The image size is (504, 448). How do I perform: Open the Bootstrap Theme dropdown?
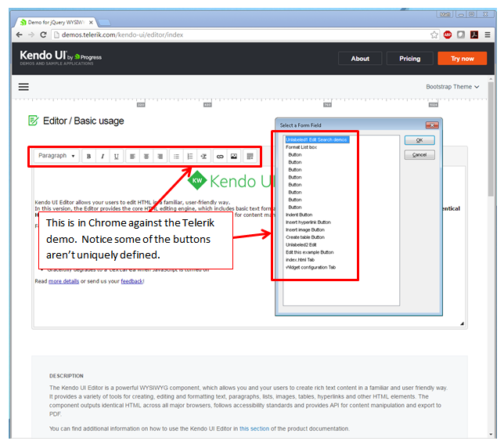click(x=452, y=87)
